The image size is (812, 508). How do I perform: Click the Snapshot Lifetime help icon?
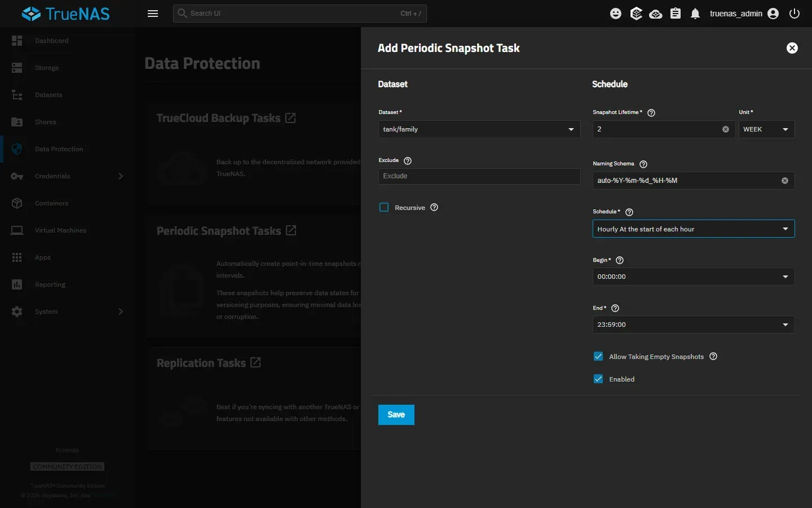[651, 113]
